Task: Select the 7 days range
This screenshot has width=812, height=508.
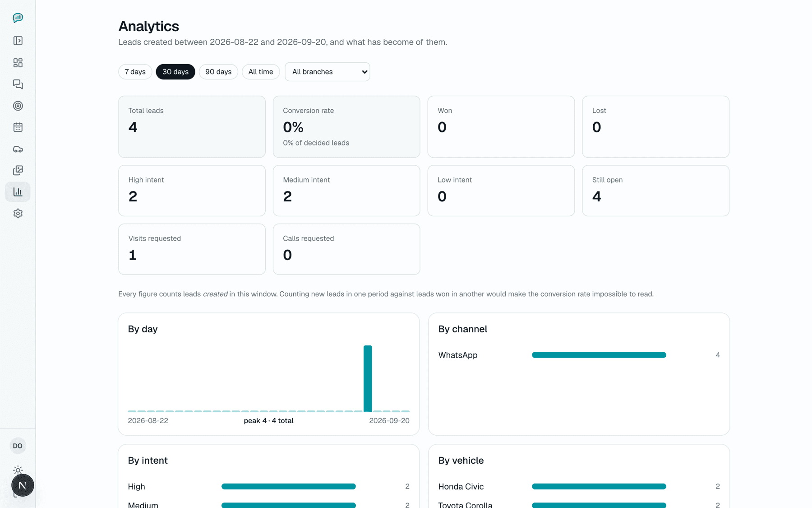Action: (135, 72)
